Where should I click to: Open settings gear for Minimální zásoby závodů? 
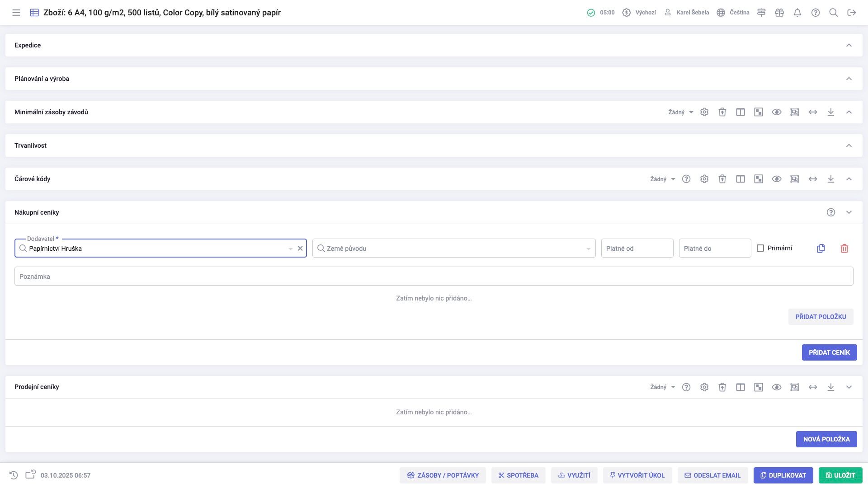pos(704,112)
